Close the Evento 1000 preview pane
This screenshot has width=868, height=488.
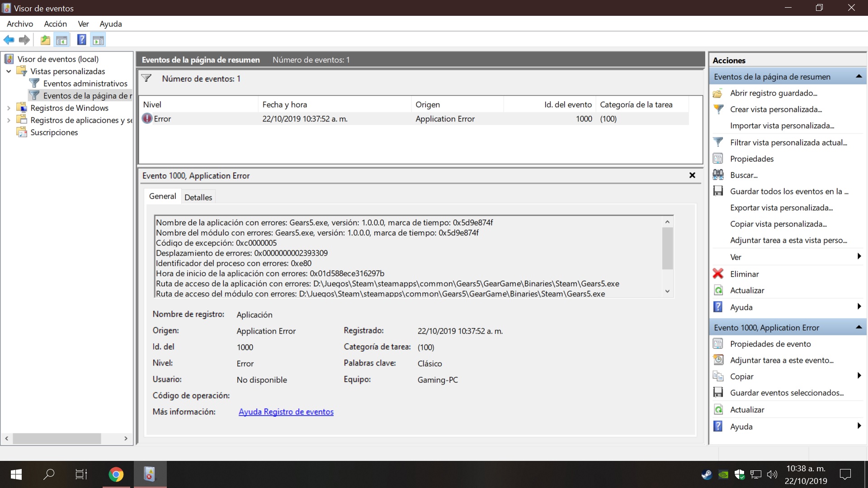click(692, 175)
